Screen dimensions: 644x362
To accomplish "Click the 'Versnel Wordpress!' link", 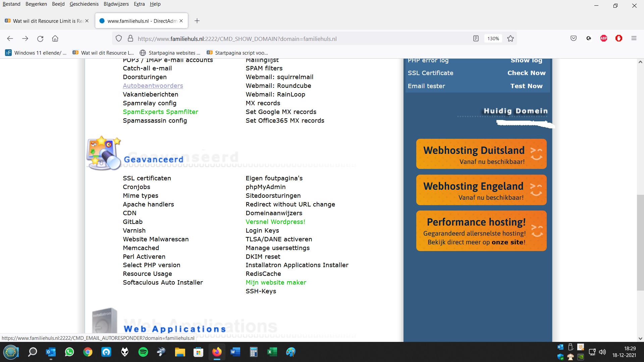I will pos(275,222).
